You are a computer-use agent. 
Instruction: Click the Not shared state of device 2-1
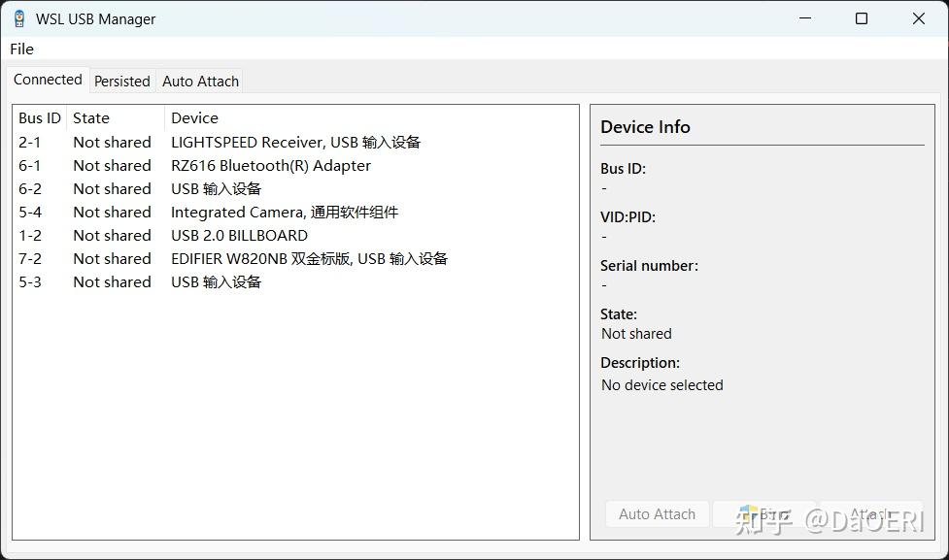(x=111, y=142)
